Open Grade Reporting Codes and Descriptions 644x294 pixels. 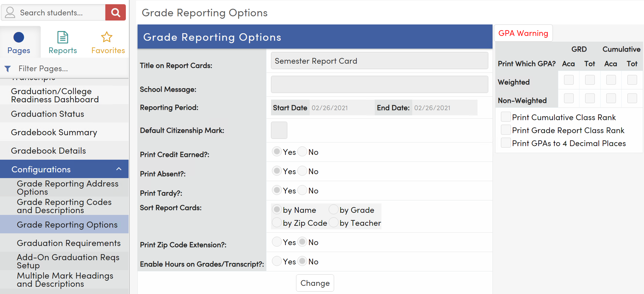pyautogui.click(x=64, y=206)
